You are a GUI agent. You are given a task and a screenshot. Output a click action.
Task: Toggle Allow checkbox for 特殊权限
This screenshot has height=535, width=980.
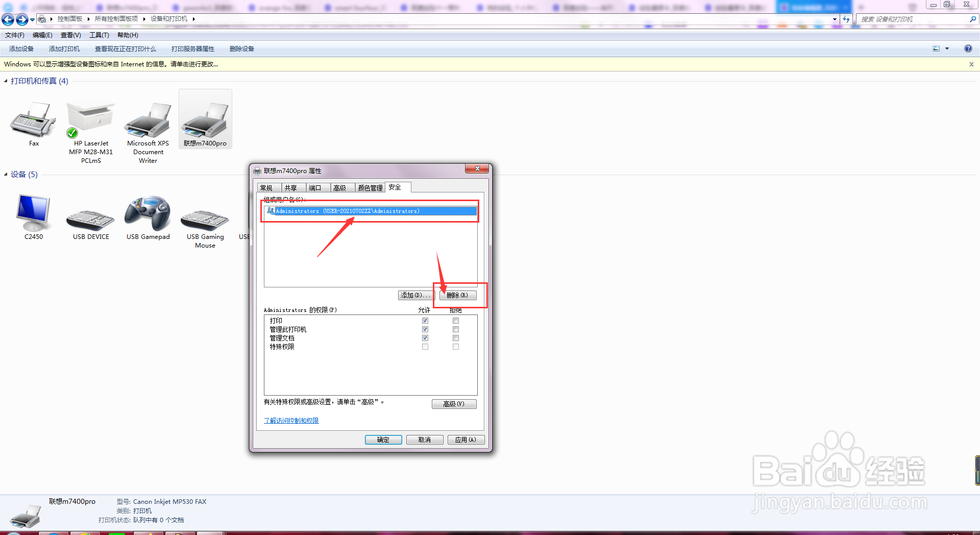tap(425, 347)
